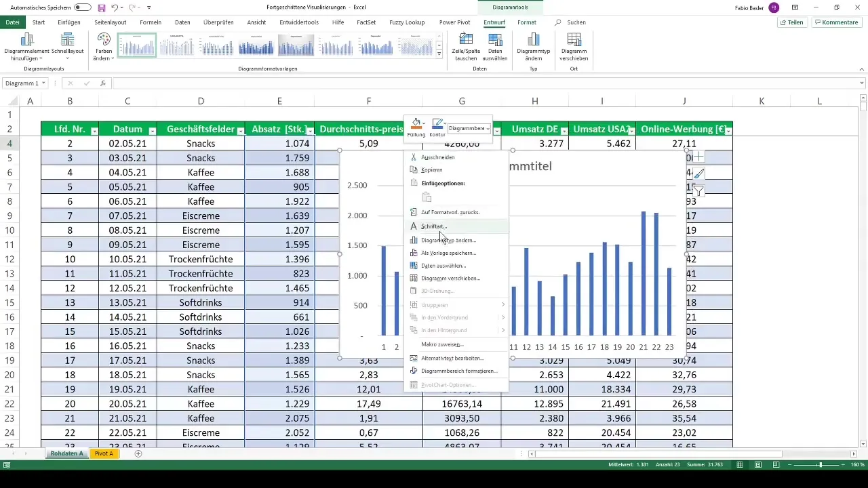Screen dimensions: 868x488
Task: Choose Ausschneiden from context menu
Action: tap(456, 157)
